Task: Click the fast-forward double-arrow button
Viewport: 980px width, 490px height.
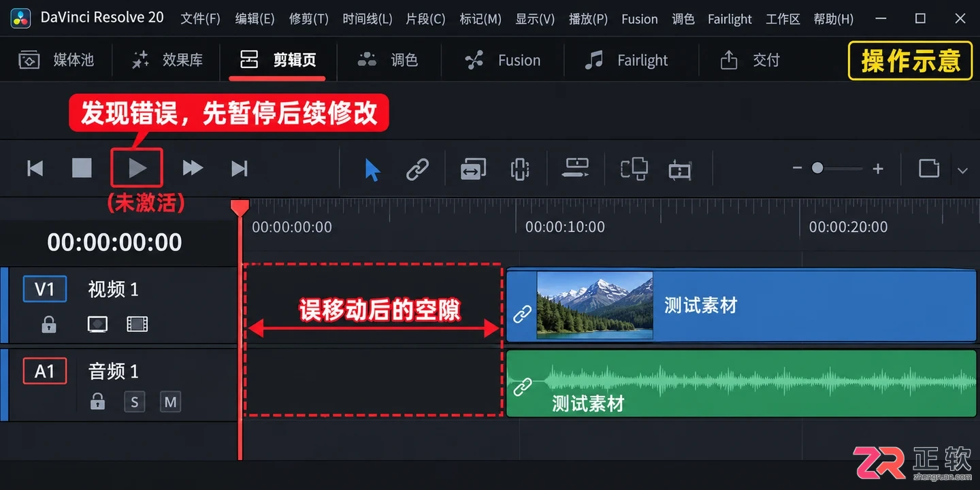Action: 193,168
